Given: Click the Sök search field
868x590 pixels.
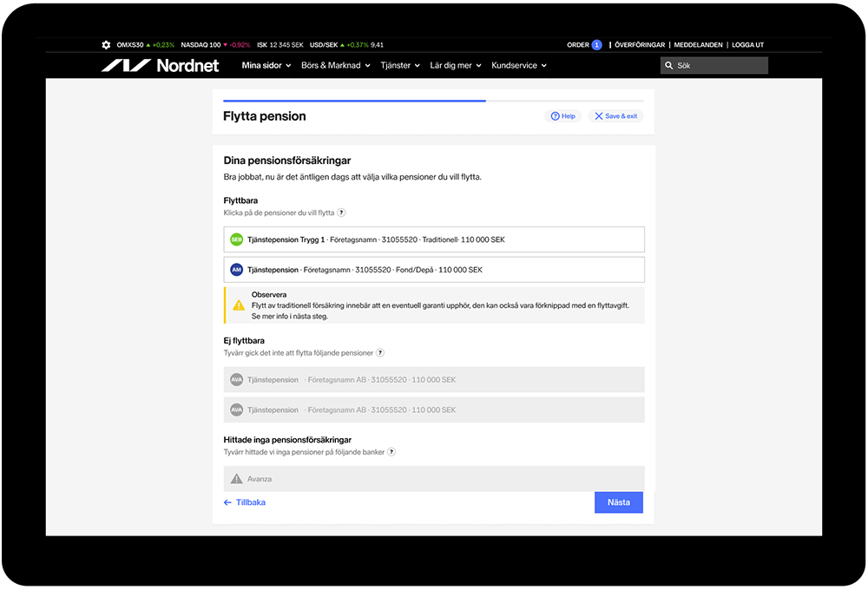Looking at the screenshot, I should [x=714, y=65].
